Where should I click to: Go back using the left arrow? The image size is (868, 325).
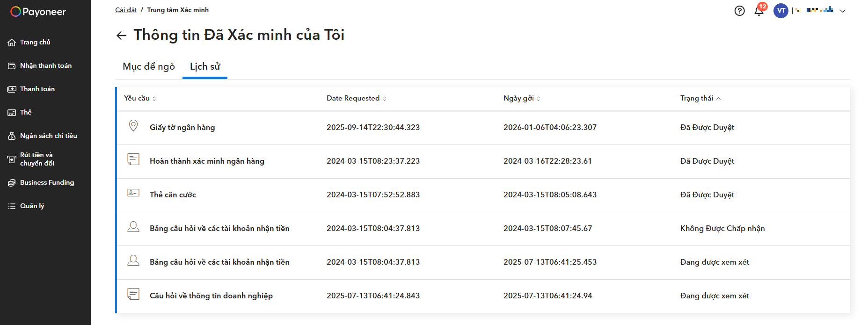point(122,36)
